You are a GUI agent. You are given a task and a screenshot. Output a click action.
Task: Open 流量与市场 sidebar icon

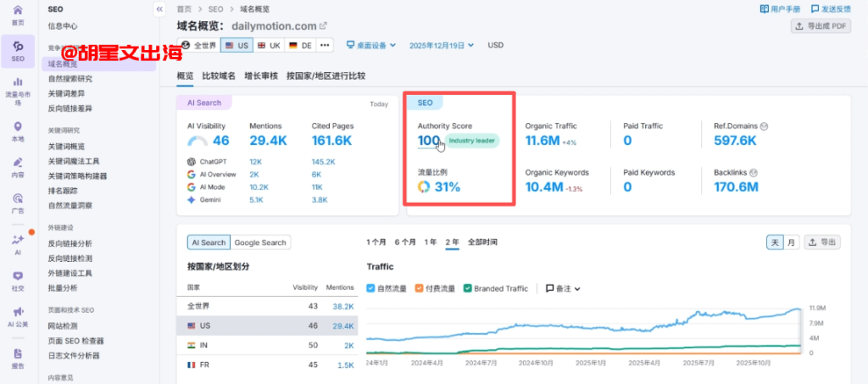[18, 92]
